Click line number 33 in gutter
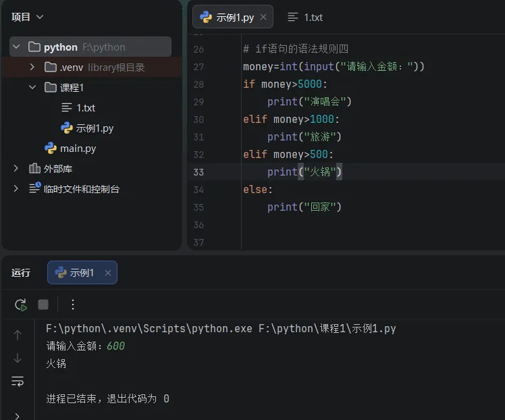 point(198,172)
